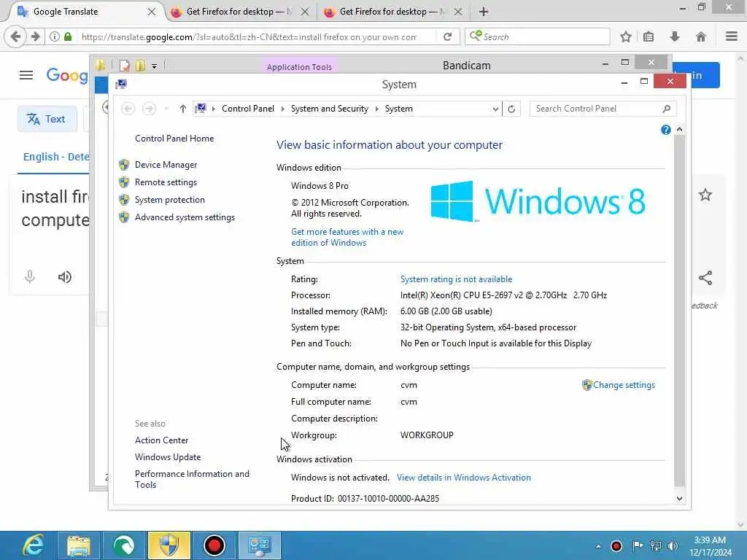747x560 pixels.
Task: Click the microphone icon in Google Translate
Action: 29,276
